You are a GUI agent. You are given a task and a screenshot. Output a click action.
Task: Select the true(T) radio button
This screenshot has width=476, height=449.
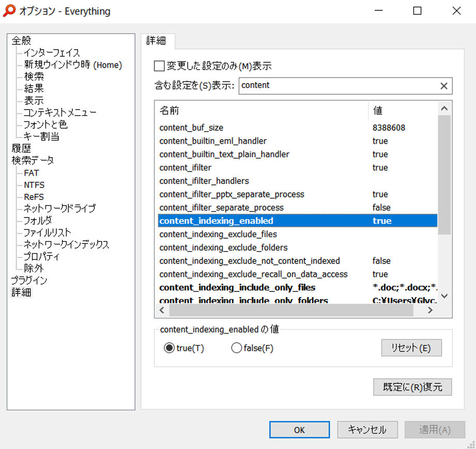pyautogui.click(x=169, y=348)
